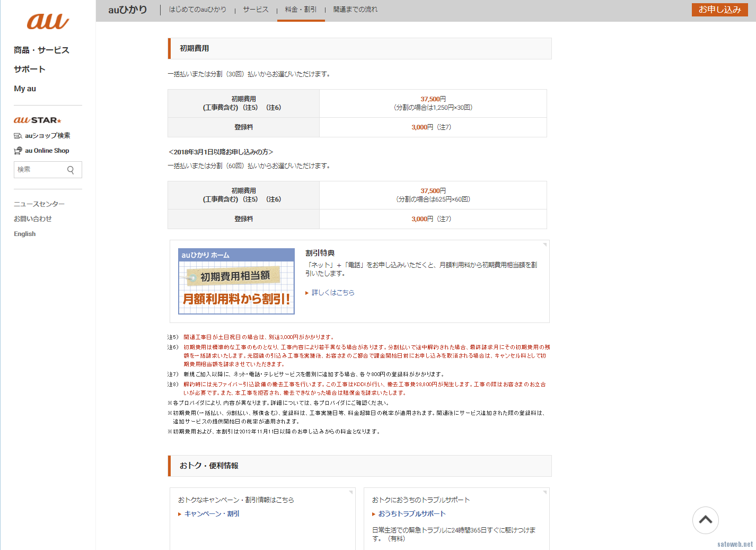The width and height of the screenshot is (756, 550).
Task: Select the 料金・割引 tab
Action: (x=301, y=10)
